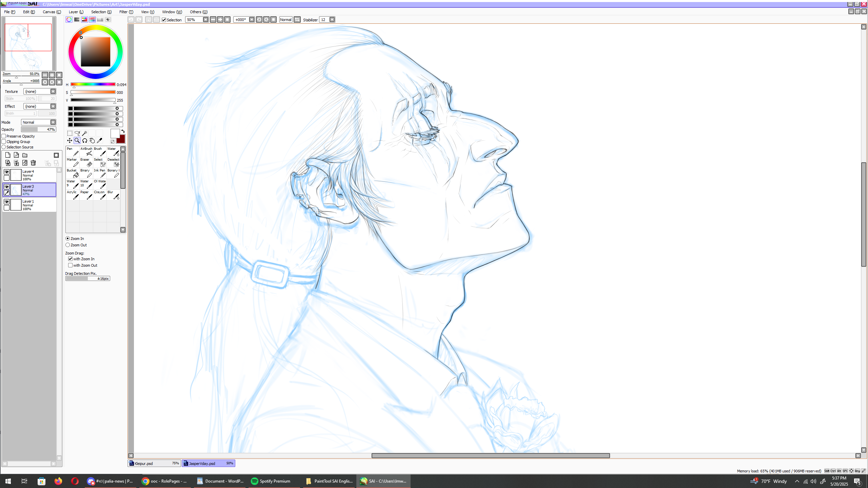Choose the Move layer tool
Screen dimensions: 868x488
pos(70,141)
